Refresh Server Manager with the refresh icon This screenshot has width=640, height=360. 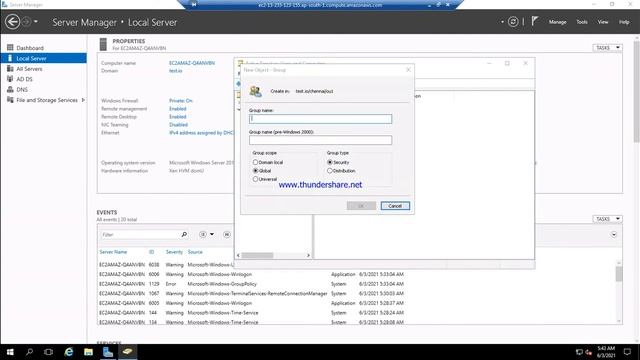click(513, 22)
